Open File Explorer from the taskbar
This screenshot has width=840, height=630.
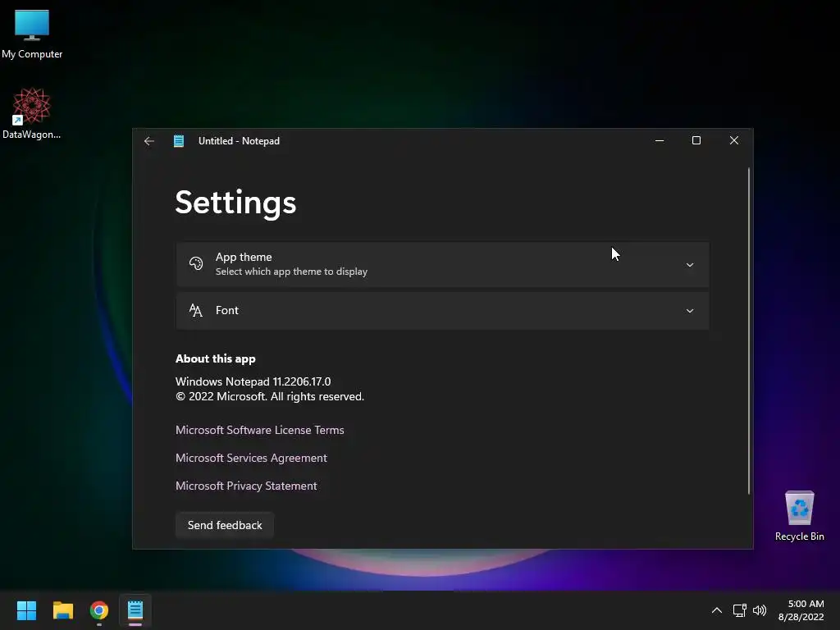point(62,610)
